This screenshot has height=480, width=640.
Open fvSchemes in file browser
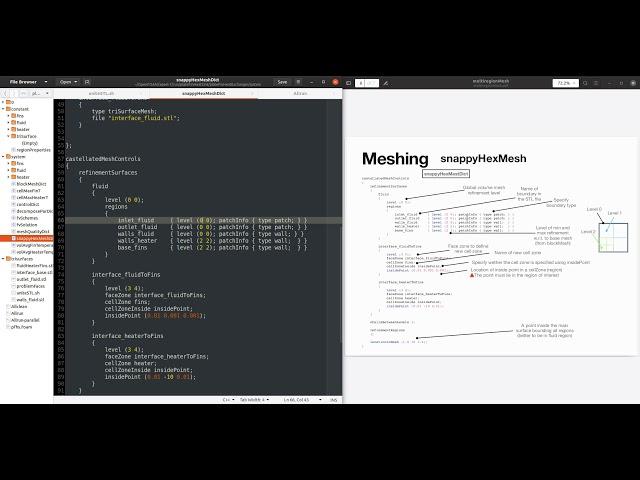27,218
